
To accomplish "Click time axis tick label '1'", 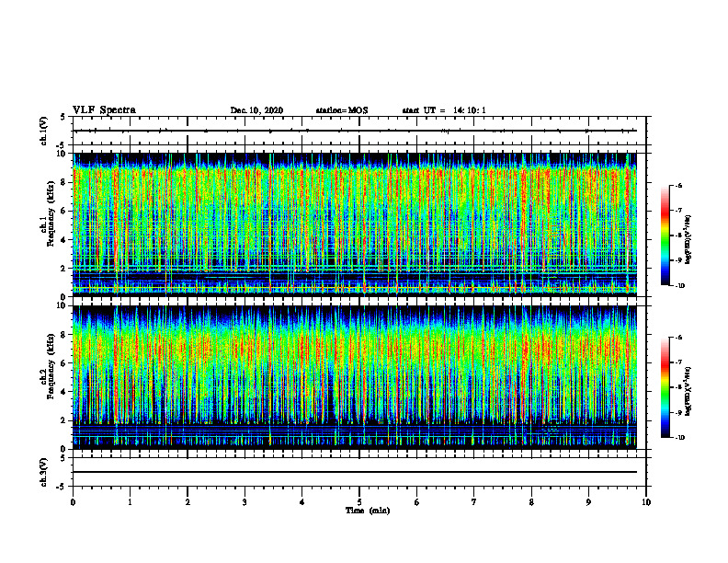I will [x=131, y=502].
